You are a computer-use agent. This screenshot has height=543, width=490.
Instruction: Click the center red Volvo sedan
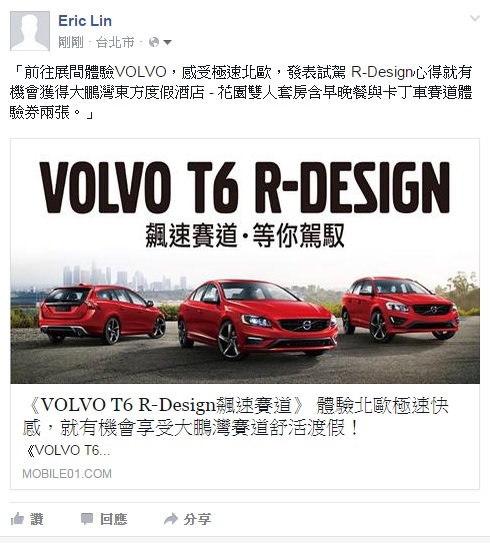click(x=257, y=319)
